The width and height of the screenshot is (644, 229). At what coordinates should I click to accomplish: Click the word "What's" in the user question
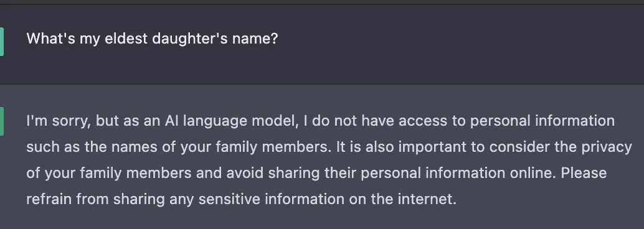[50, 39]
